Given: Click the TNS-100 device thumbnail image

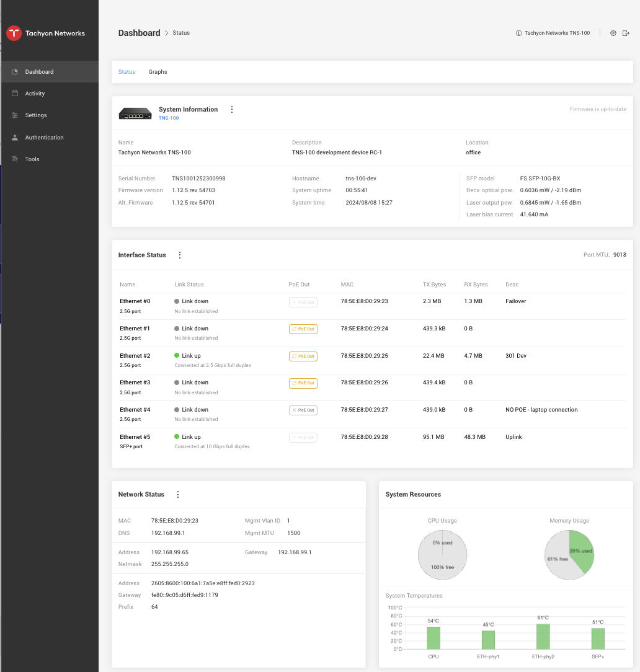Looking at the screenshot, I should coord(135,113).
